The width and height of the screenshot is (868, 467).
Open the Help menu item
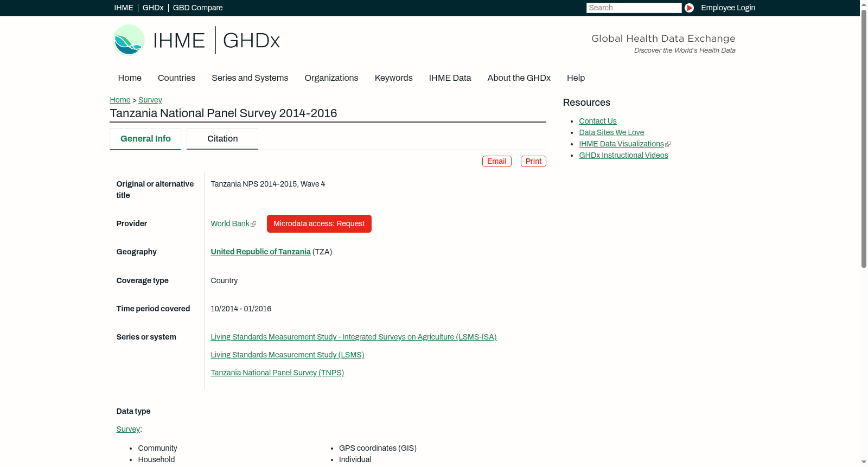click(x=576, y=78)
